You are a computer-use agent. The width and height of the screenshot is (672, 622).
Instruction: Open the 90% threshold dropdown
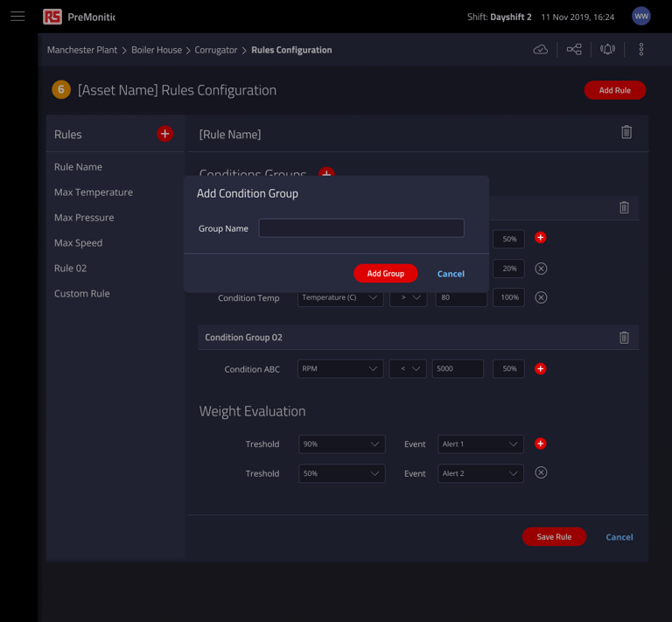tap(341, 444)
